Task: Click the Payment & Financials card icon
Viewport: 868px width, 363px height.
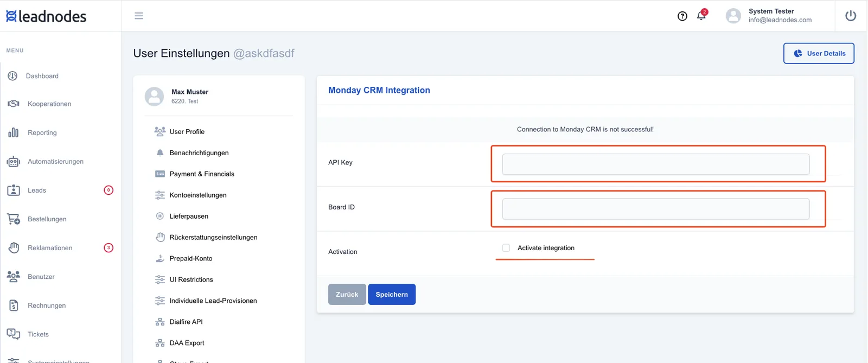Action: click(x=160, y=174)
